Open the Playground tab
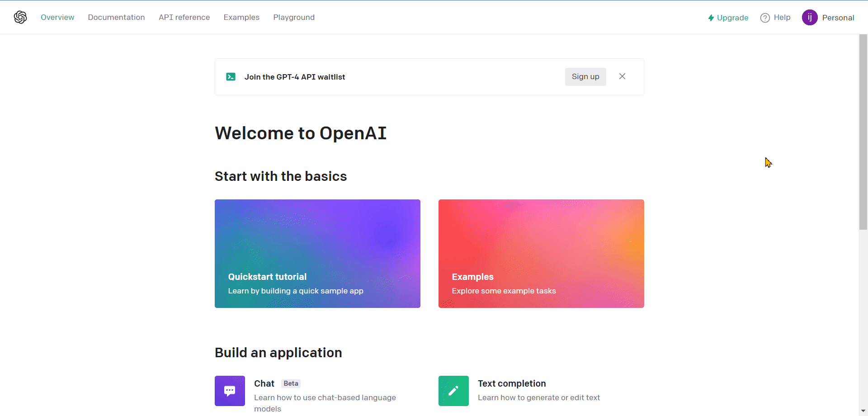868x416 pixels. point(294,17)
